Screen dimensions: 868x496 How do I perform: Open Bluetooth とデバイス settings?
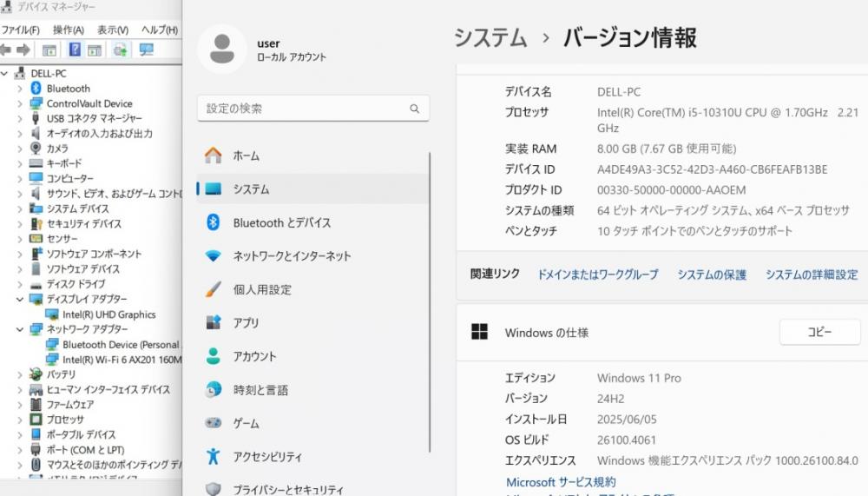(312, 222)
